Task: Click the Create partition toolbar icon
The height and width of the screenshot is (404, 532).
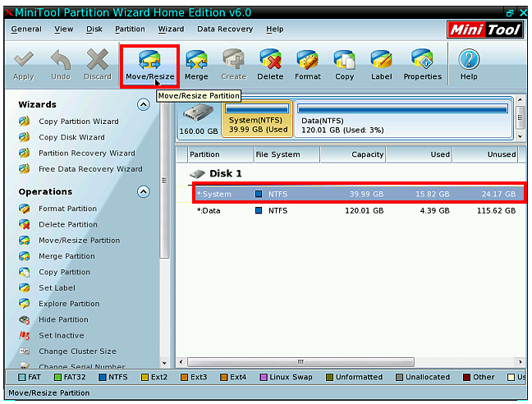Action: point(233,65)
